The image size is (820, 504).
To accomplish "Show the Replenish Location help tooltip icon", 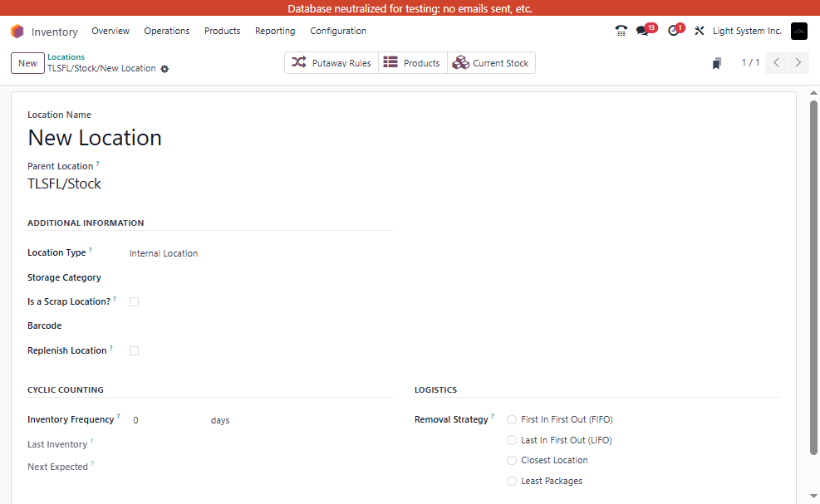I will pos(110,347).
